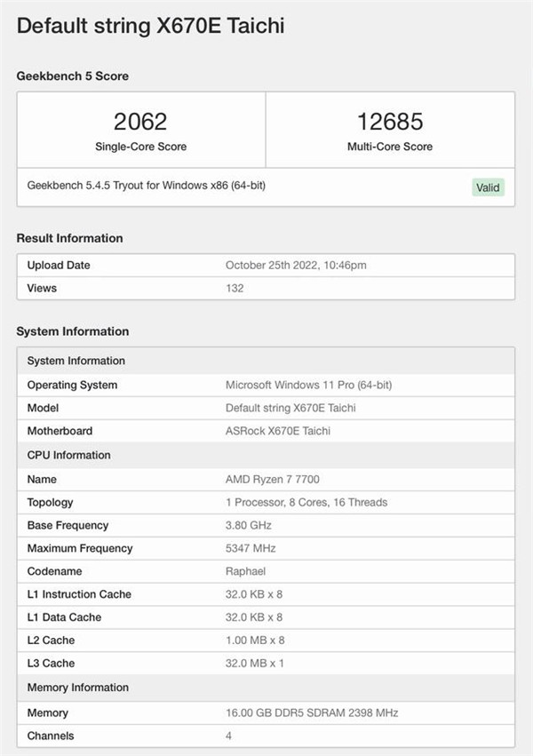
Task: Click the Operating System value Windows 11 Pro
Action: tap(308, 386)
